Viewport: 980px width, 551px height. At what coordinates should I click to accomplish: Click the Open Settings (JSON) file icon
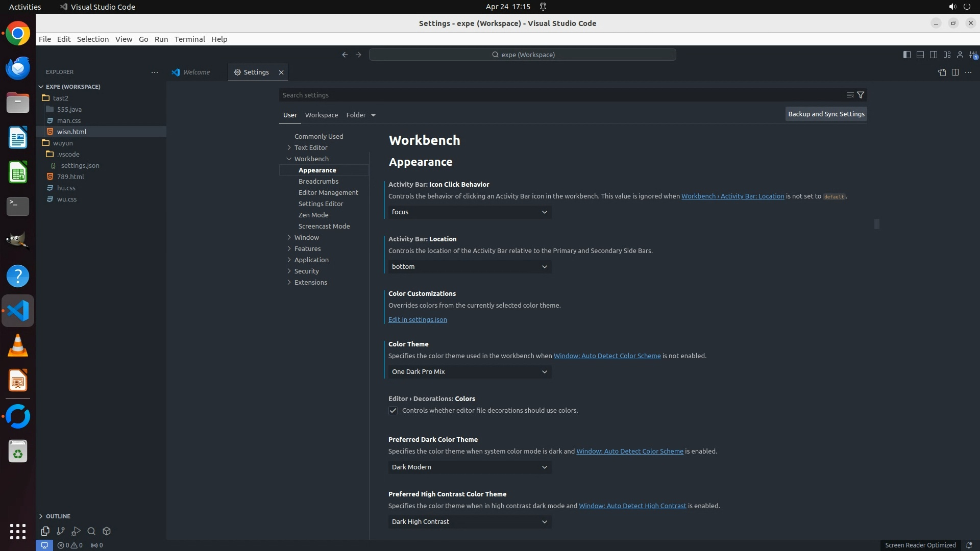(942, 72)
